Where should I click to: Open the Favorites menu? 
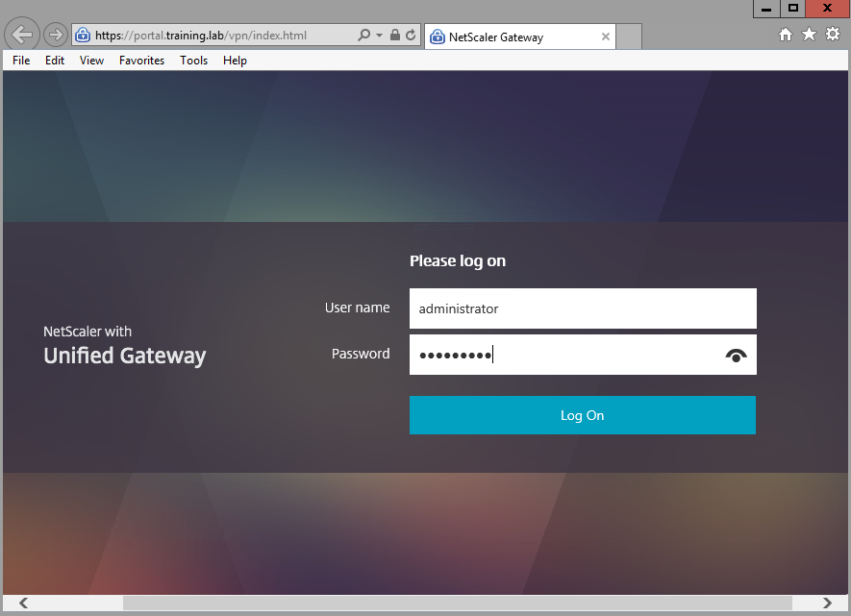[x=141, y=61]
